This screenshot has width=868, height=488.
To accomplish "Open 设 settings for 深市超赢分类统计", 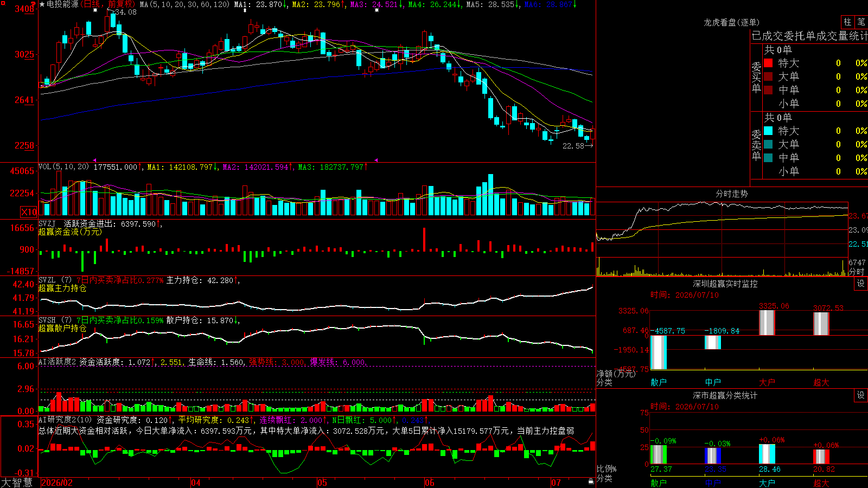I will [861, 395].
